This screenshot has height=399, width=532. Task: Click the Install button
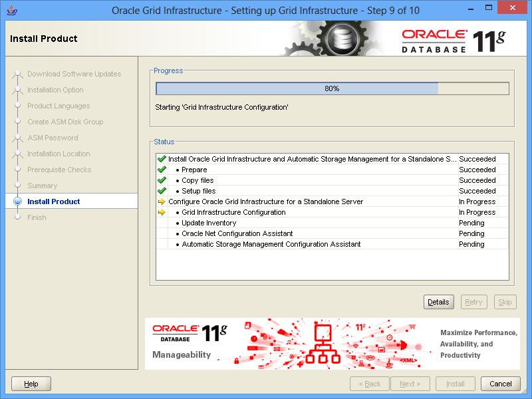456,384
